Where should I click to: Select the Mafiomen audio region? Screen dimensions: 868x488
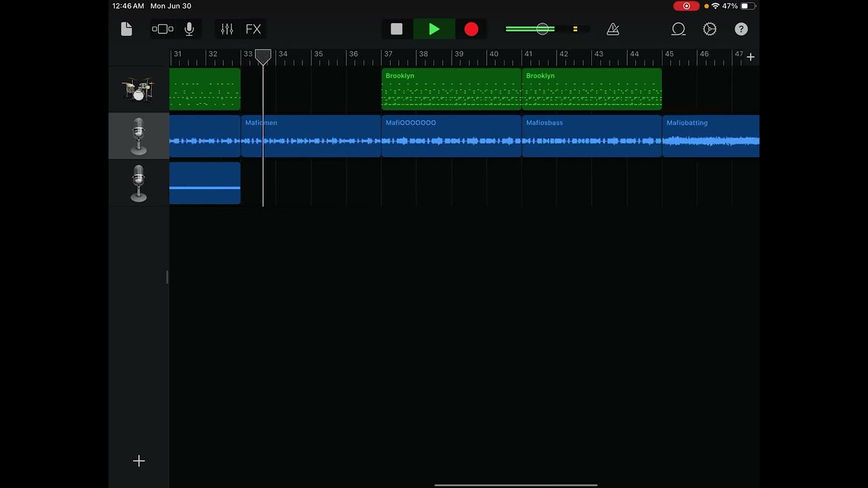coord(311,136)
